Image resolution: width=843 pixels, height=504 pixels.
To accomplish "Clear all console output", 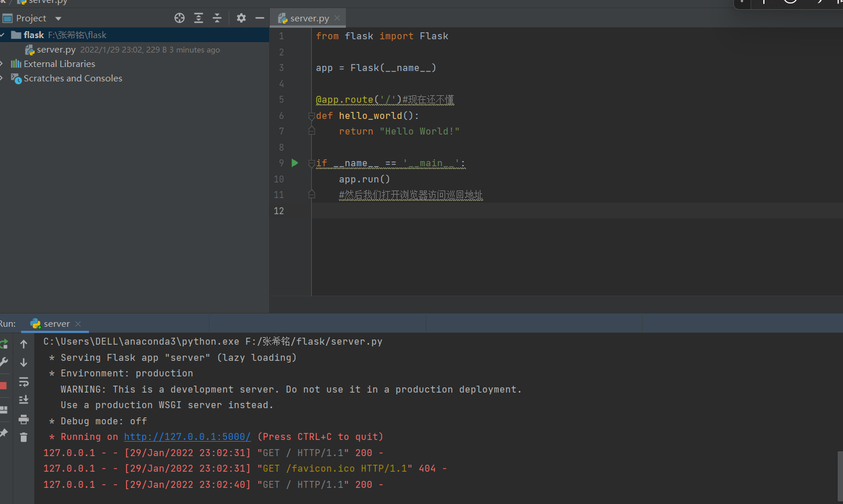I will (24, 438).
